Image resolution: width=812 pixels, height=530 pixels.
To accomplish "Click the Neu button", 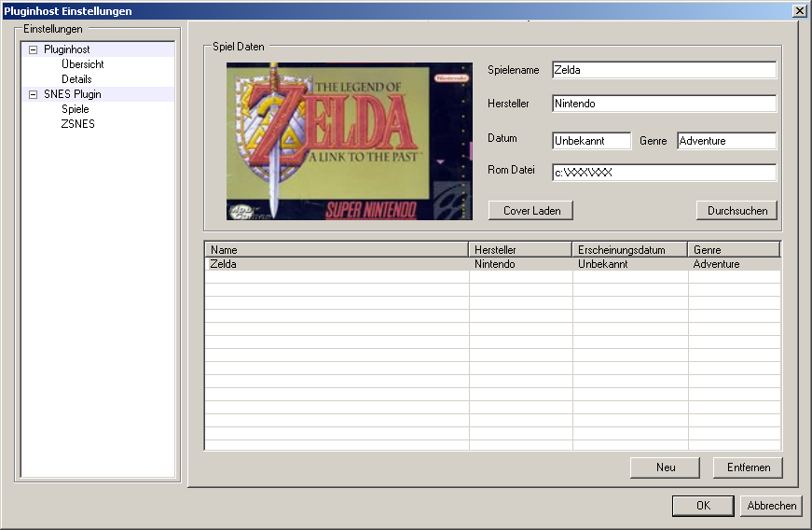I will tap(665, 467).
